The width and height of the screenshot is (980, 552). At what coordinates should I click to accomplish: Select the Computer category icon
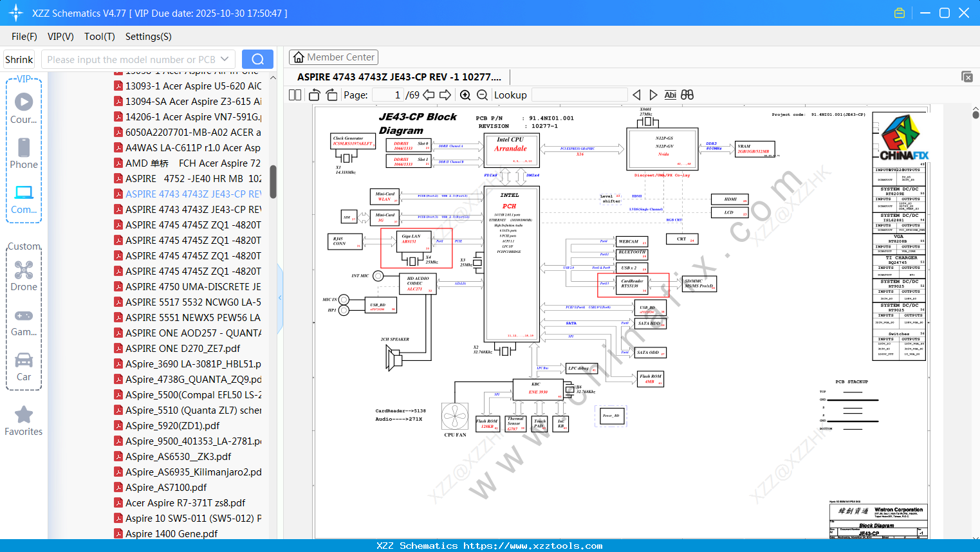coord(24,199)
